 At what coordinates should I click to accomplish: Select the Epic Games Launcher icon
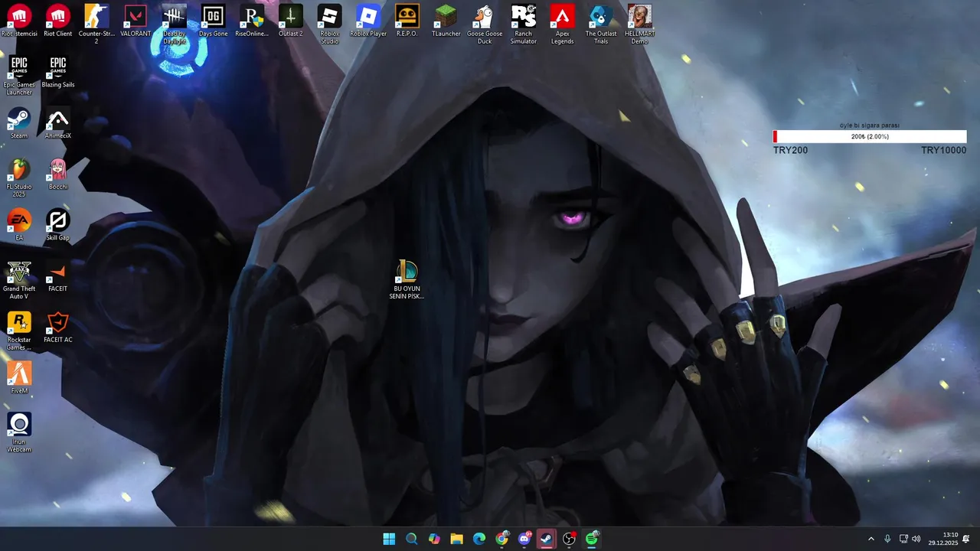19,76
